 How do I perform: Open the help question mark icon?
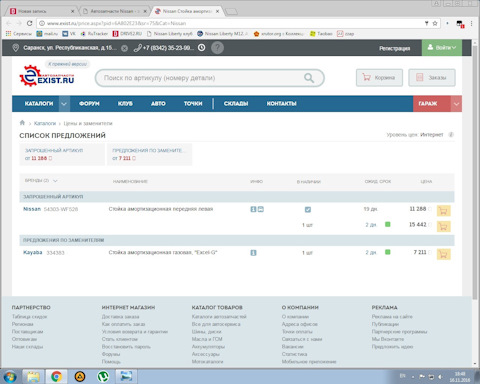pyautogui.click(x=217, y=48)
